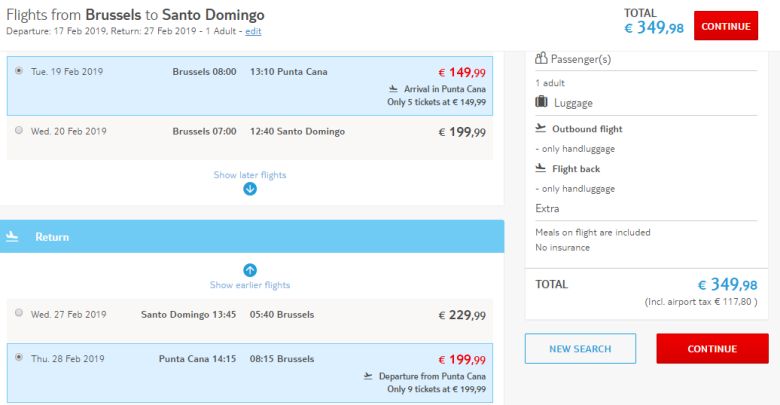Expand later flights with the down arrow
The height and width of the screenshot is (405, 780).
click(x=250, y=189)
